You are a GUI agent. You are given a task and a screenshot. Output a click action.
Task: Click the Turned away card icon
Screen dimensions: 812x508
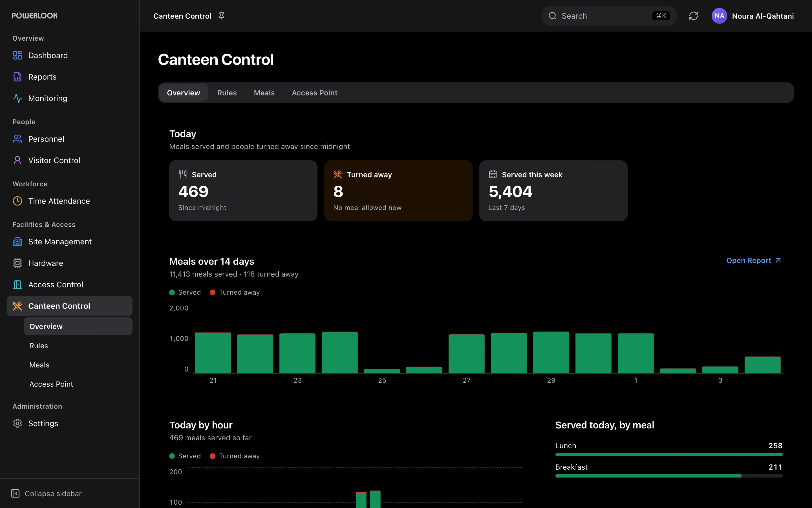click(338, 174)
